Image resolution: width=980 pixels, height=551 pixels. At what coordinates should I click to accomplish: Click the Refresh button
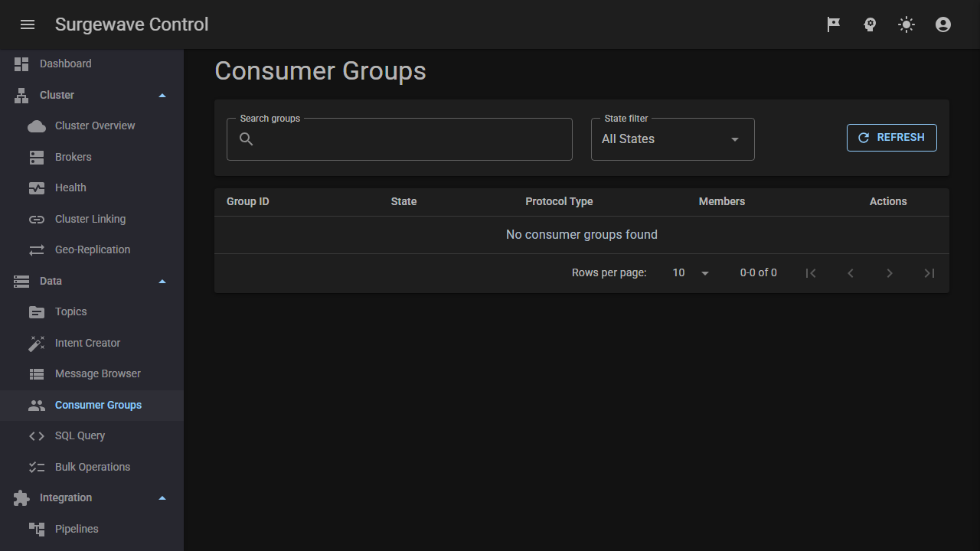point(891,138)
